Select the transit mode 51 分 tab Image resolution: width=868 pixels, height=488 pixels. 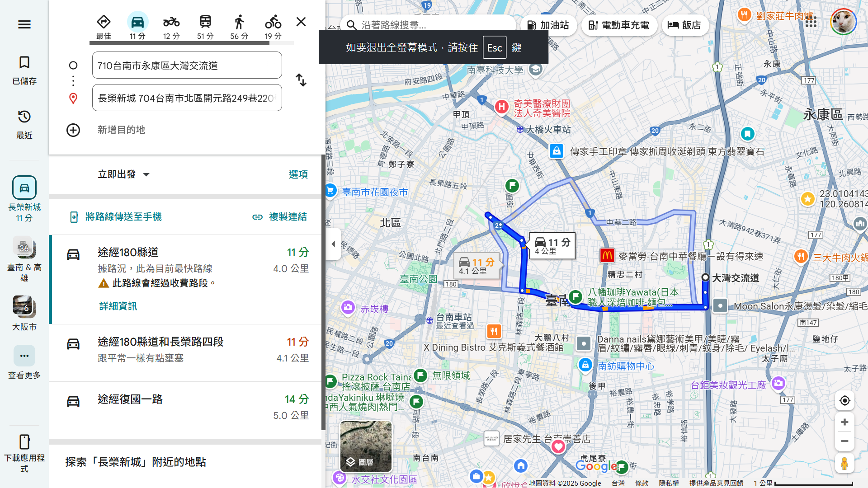[x=205, y=27]
